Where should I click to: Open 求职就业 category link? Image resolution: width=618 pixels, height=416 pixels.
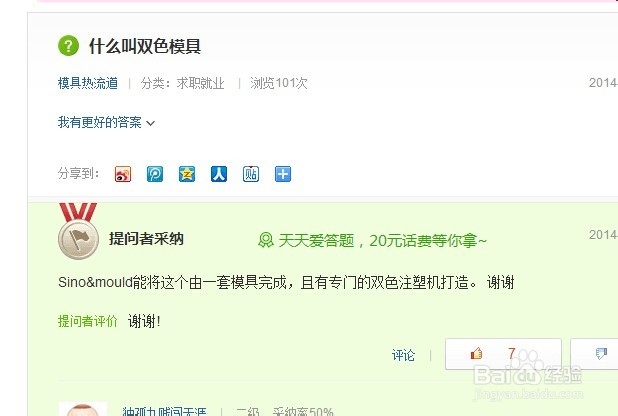[201, 83]
